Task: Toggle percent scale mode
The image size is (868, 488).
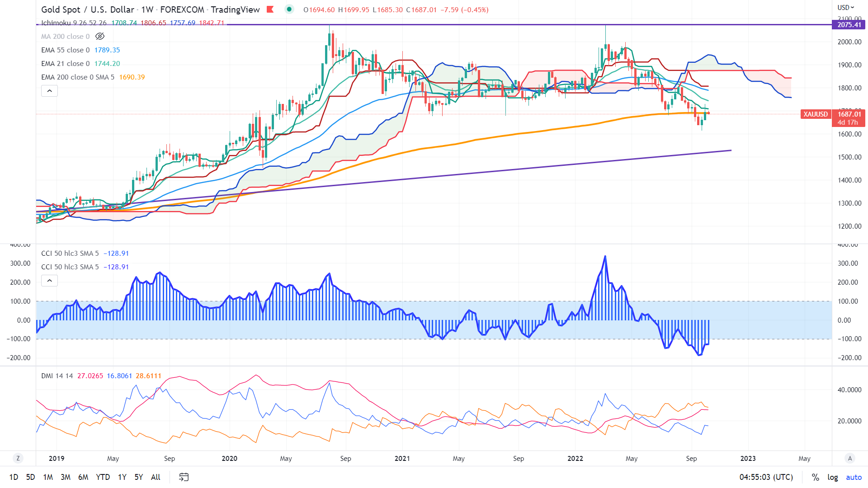Action: pyautogui.click(x=815, y=477)
